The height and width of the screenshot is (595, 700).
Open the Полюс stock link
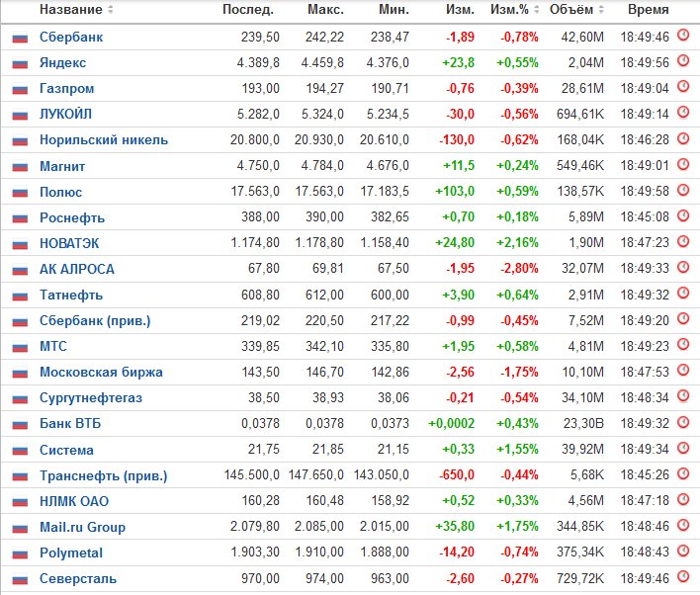[x=60, y=192]
